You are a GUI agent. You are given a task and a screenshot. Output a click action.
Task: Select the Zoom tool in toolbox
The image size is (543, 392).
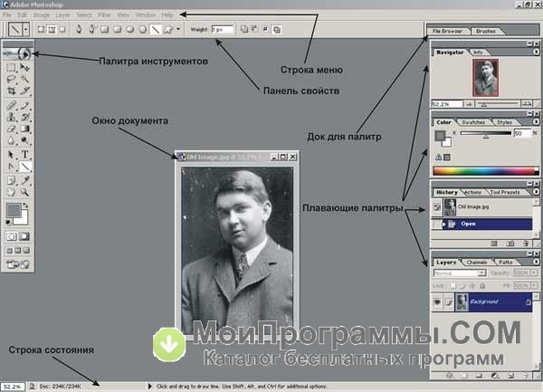(24, 192)
